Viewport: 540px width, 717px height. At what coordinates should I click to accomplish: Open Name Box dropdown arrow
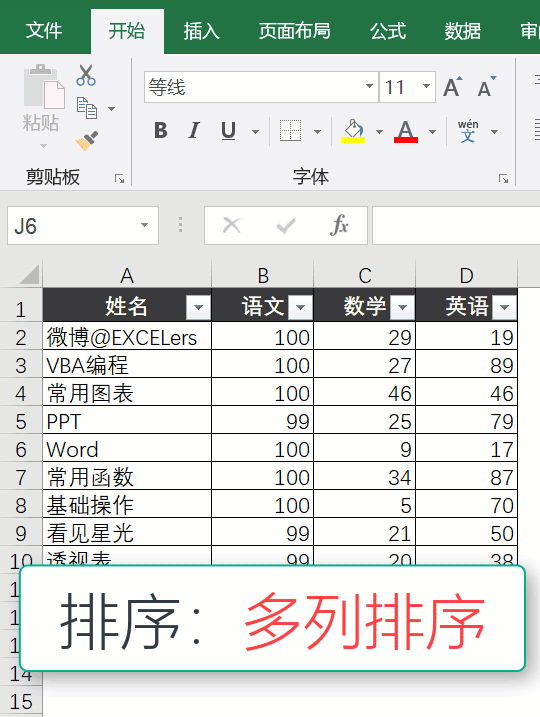144,225
